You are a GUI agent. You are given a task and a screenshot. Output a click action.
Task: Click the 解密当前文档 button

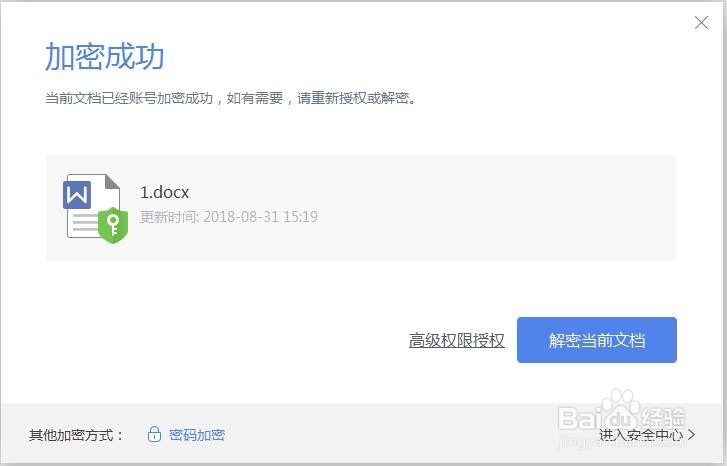pyautogui.click(x=597, y=340)
